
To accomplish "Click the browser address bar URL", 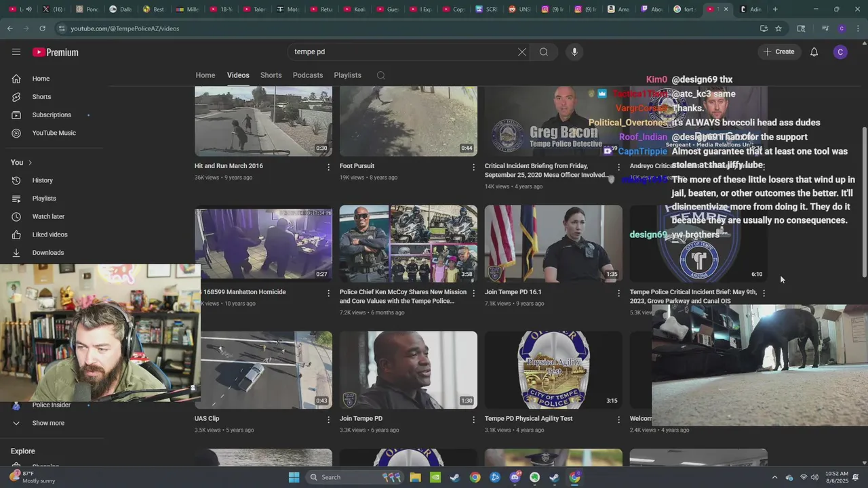I will pos(125,28).
